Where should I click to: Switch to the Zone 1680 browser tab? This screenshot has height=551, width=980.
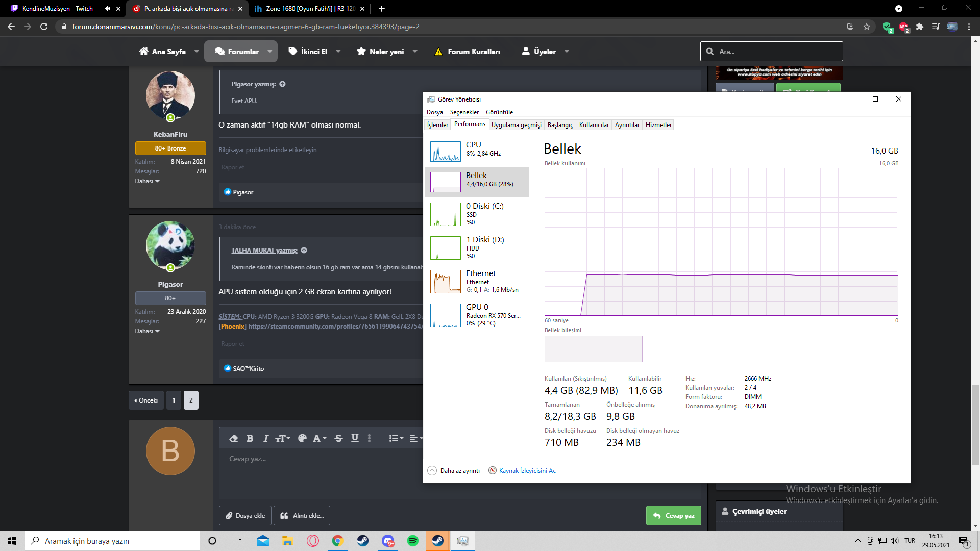[x=311, y=9]
